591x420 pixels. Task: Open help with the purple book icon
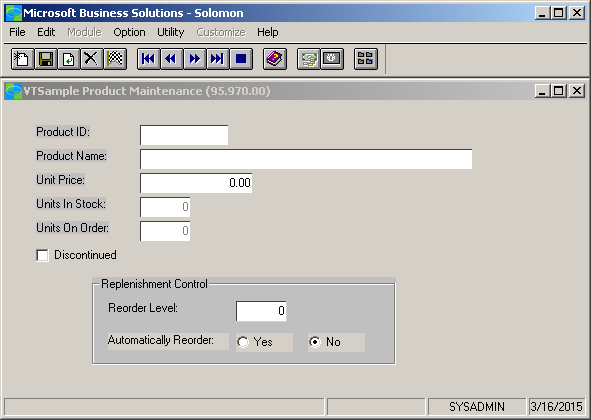coord(275,59)
